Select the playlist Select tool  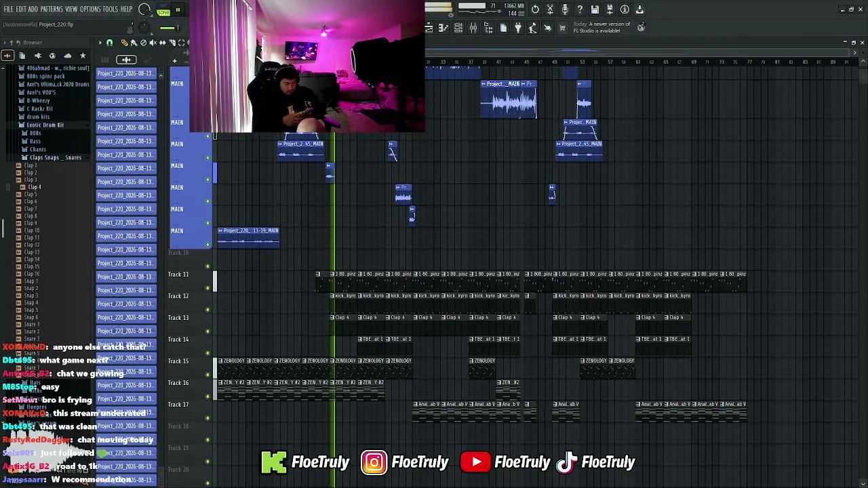pos(181,43)
